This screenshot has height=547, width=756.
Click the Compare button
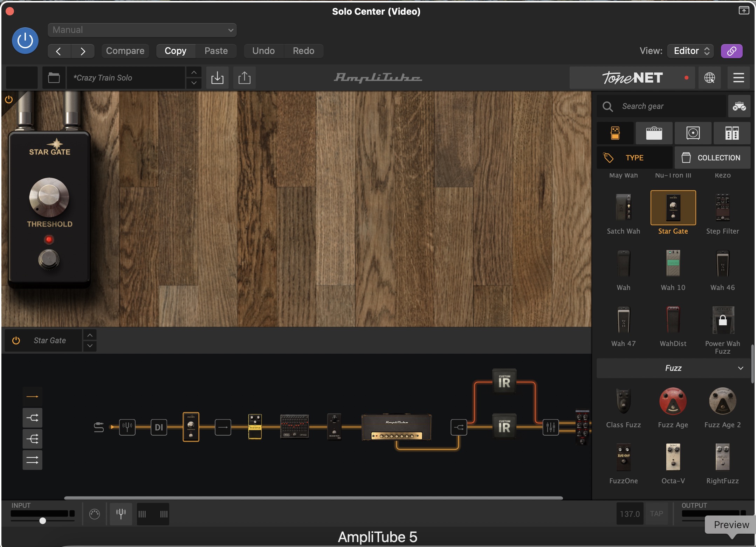click(x=125, y=51)
